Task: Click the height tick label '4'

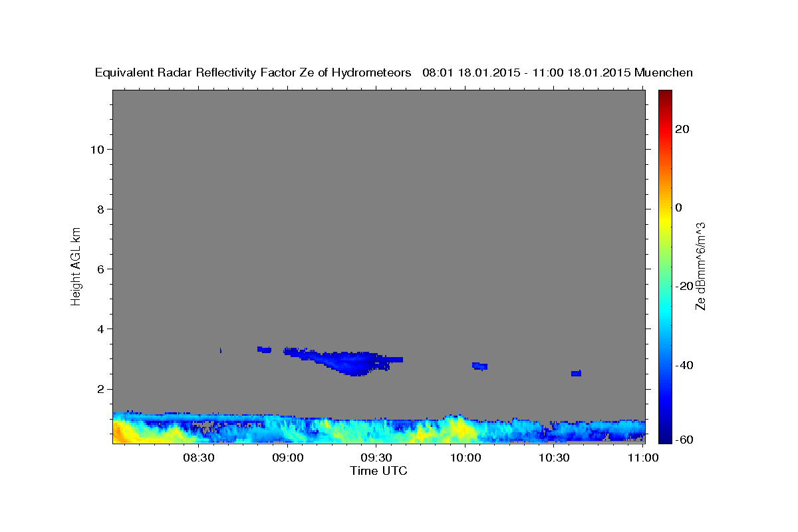Action: pyautogui.click(x=100, y=329)
